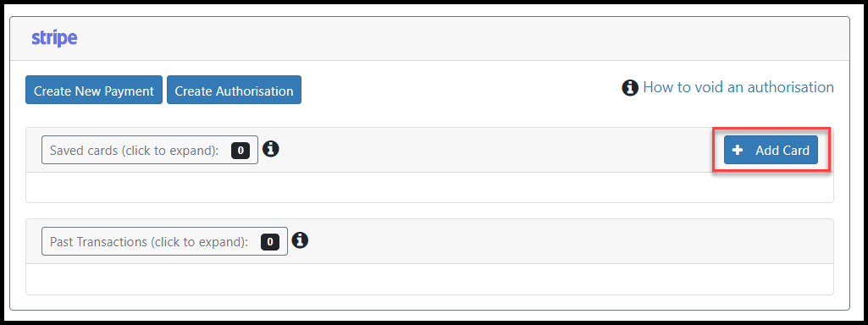Open How to void an authorisation link

(738, 87)
